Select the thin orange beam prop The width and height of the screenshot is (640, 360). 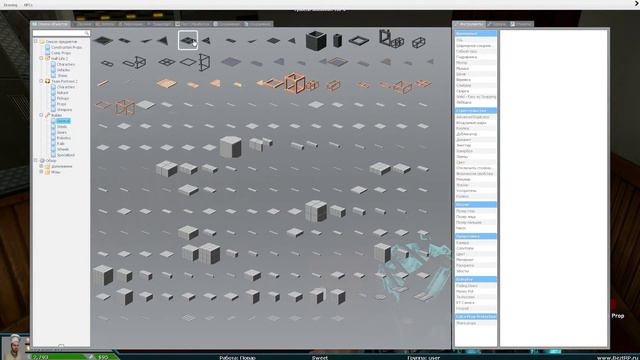(x=103, y=83)
